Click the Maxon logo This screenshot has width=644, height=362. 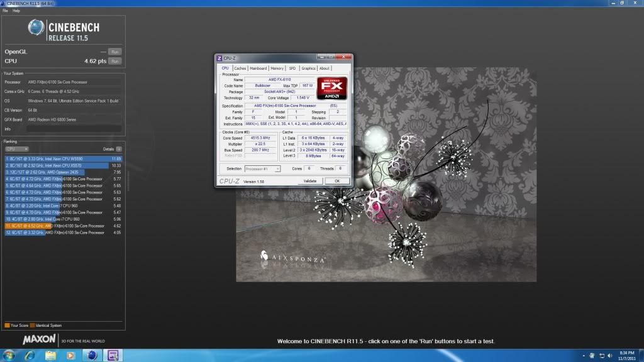39,339
